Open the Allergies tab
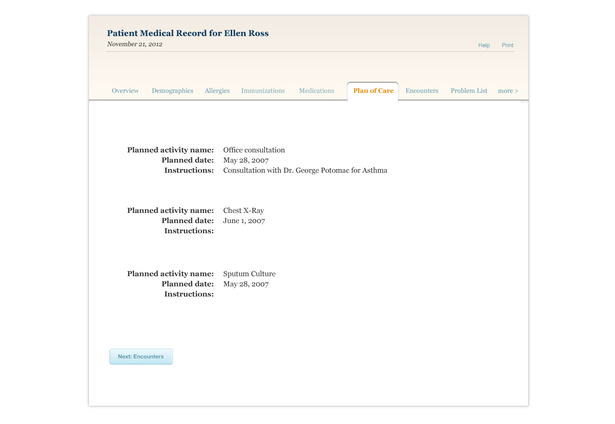615x424 pixels. pos(217,91)
